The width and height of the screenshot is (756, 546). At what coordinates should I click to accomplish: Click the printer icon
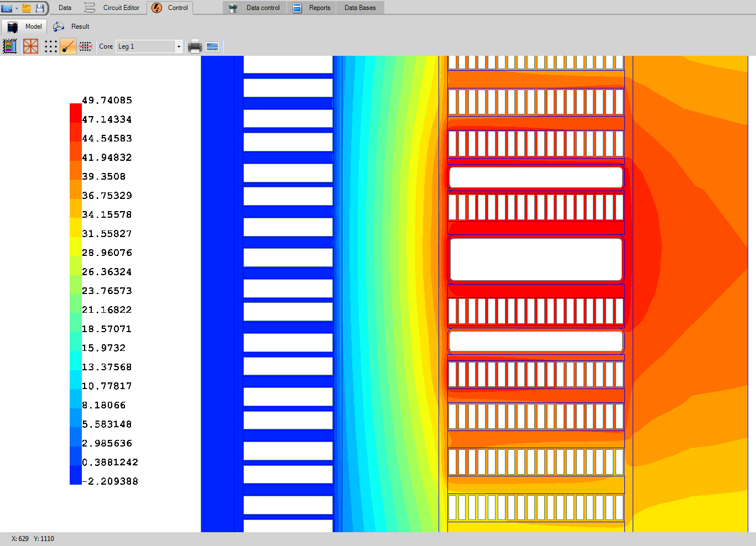[x=195, y=46]
